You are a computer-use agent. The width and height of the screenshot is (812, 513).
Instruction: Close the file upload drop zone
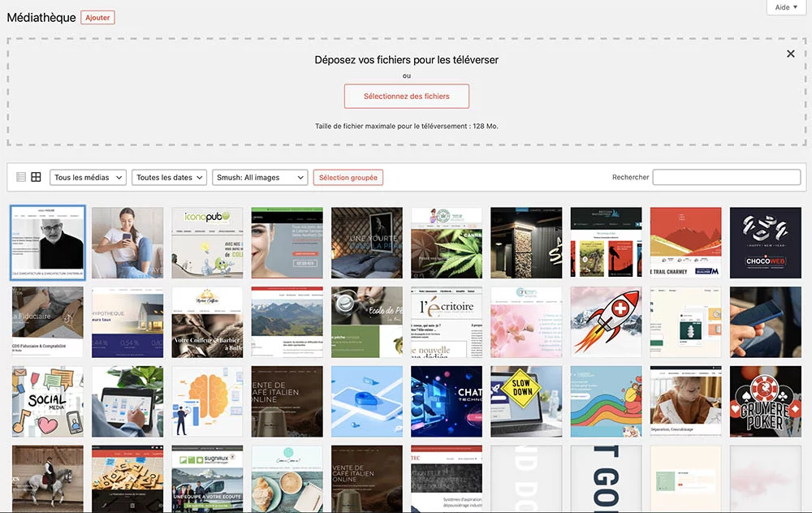tap(790, 54)
